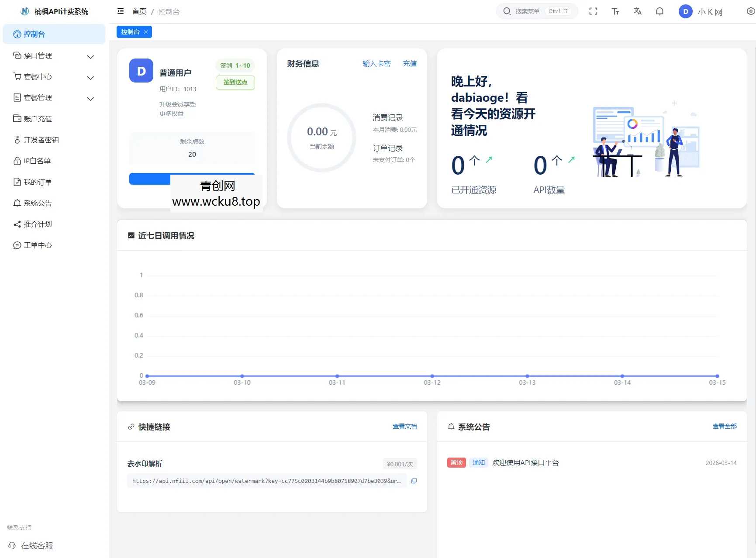Open the 推介计划 page
Screen dimensions: 756x558
click(x=37, y=224)
